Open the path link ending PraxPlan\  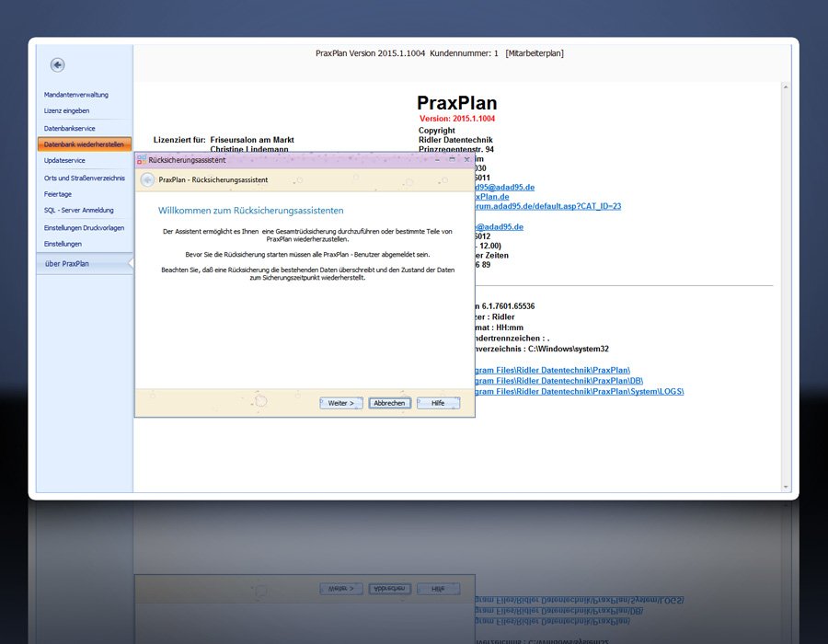tap(552, 370)
